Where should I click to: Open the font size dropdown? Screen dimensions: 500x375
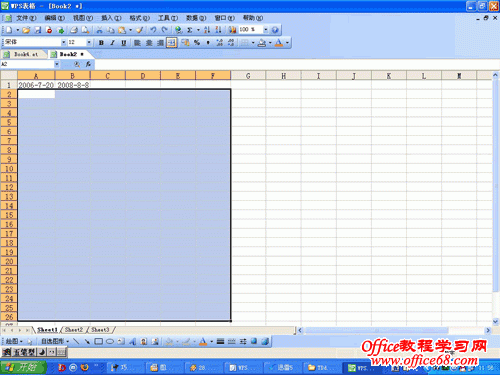point(89,42)
